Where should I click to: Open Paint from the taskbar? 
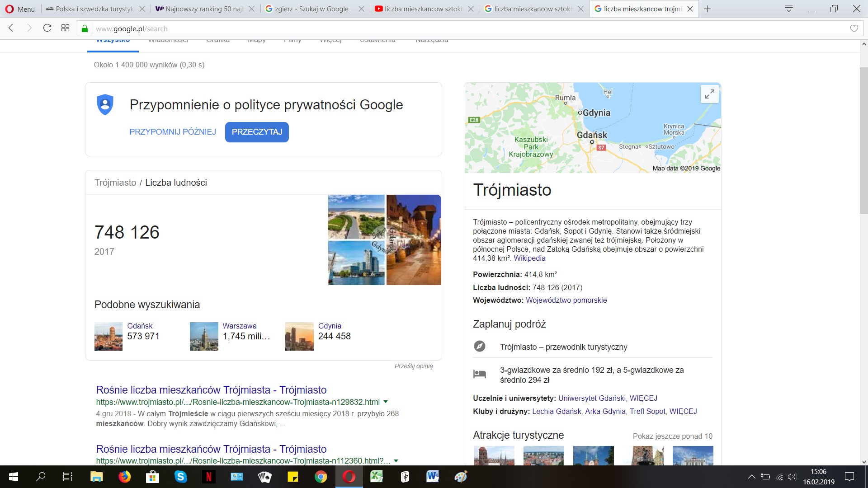pos(461,477)
